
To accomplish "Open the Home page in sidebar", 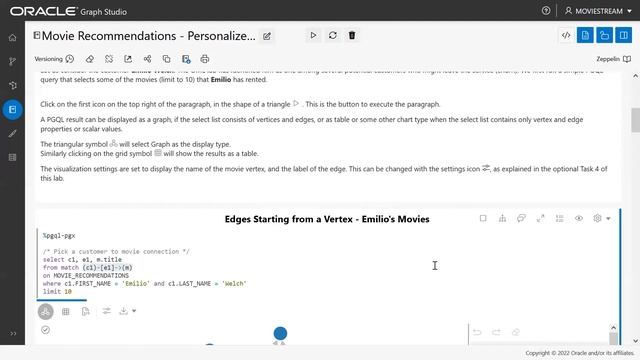I will tap(12, 38).
